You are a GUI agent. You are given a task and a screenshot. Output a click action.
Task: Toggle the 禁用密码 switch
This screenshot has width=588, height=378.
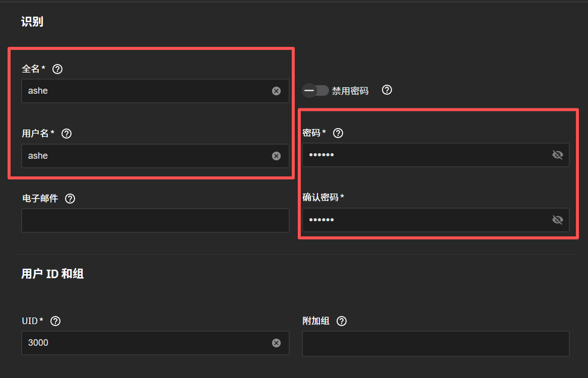(315, 91)
